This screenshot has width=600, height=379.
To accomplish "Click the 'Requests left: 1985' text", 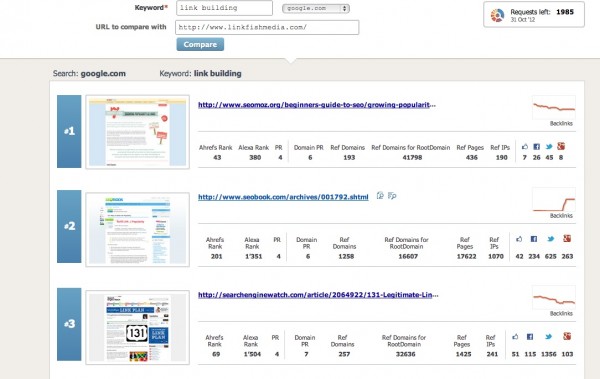I will tap(542, 12).
